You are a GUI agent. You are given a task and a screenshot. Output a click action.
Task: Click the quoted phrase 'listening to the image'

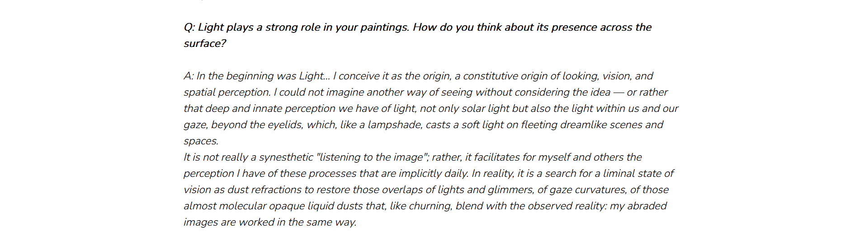373,157
